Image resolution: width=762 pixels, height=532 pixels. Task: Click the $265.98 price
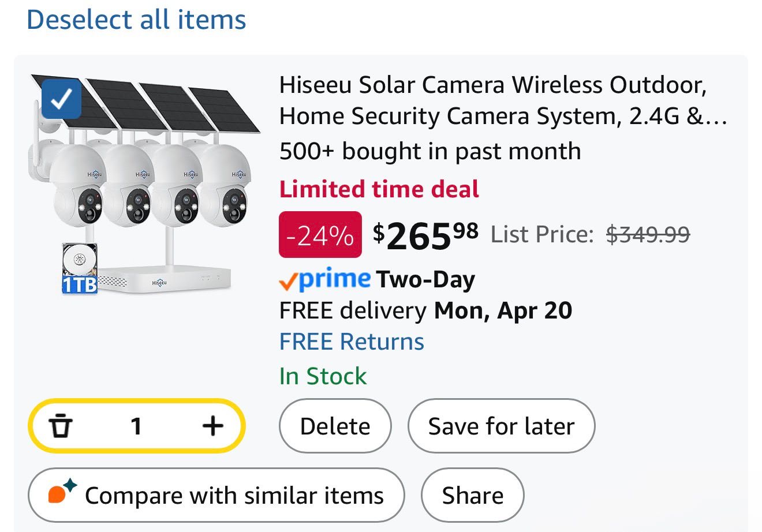point(425,235)
